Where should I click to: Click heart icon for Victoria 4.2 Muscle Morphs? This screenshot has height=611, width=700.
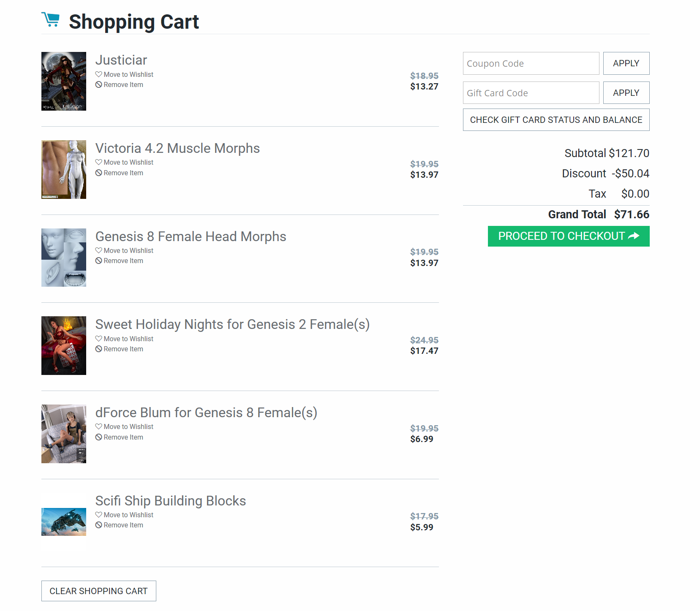pyautogui.click(x=98, y=162)
